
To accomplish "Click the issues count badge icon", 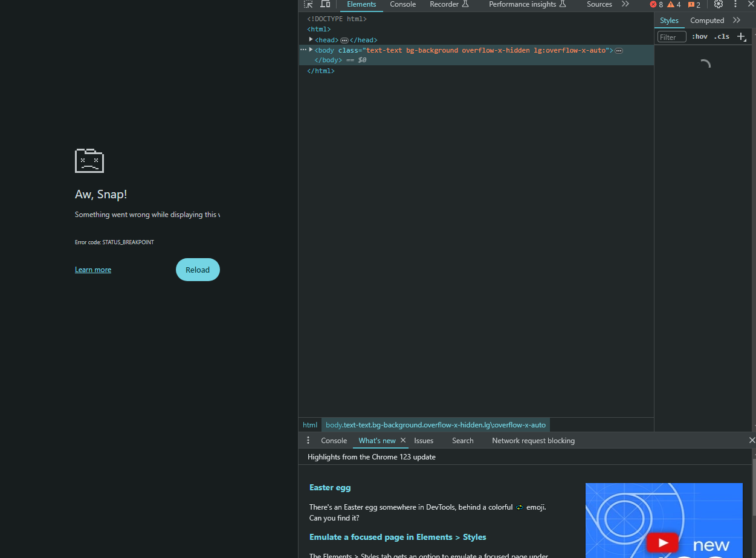I will point(694,5).
